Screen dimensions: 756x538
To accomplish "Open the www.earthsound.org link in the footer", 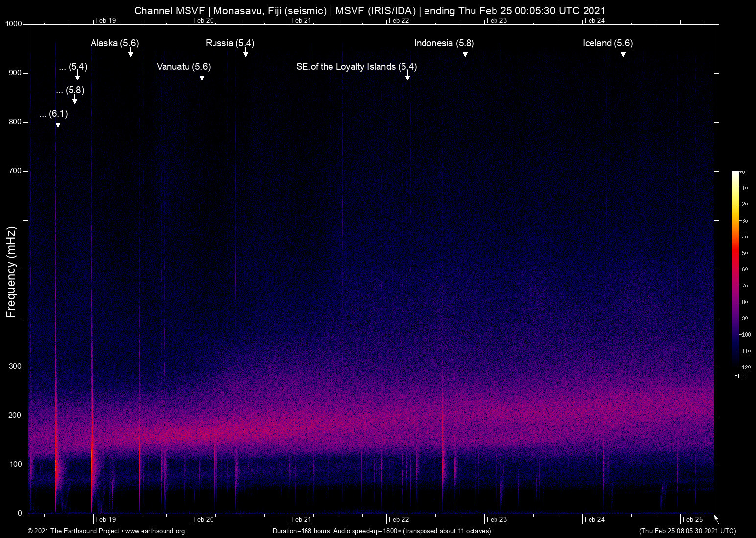I will click(x=155, y=531).
